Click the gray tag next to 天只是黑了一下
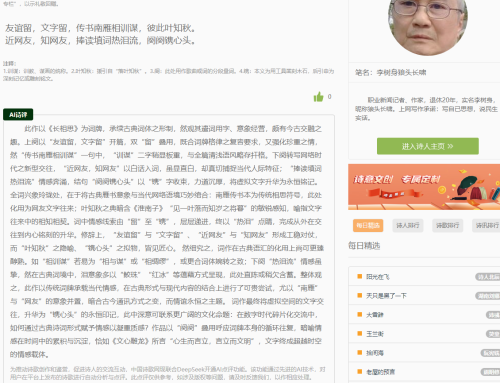This screenshot has height=383, width=500. coord(488,296)
